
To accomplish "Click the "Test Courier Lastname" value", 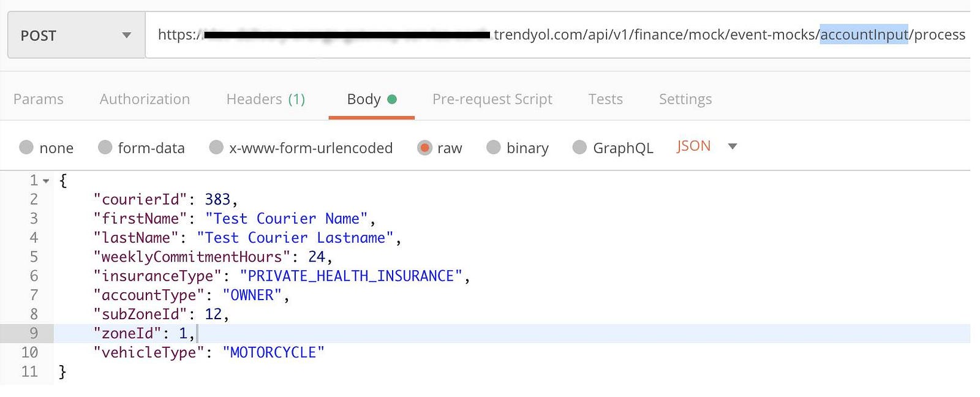I will [295, 238].
